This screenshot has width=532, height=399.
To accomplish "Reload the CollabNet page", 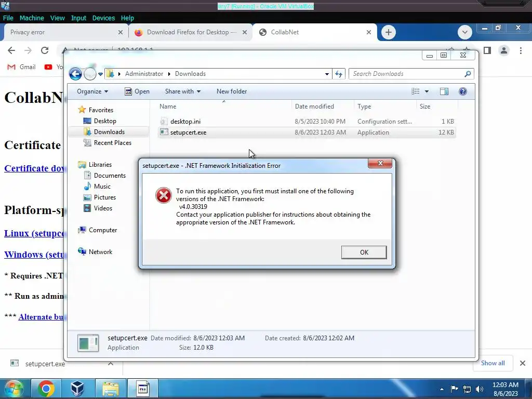I will tap(45, 50).
